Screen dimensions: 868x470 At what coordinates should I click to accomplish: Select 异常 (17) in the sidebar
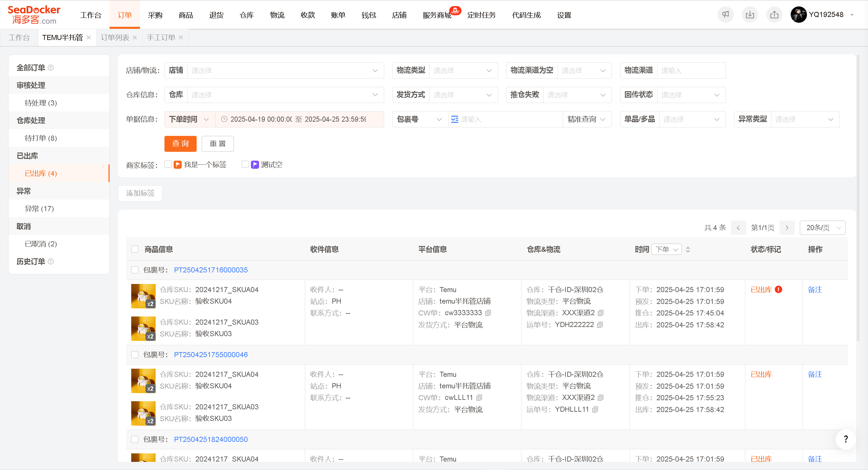39,209
